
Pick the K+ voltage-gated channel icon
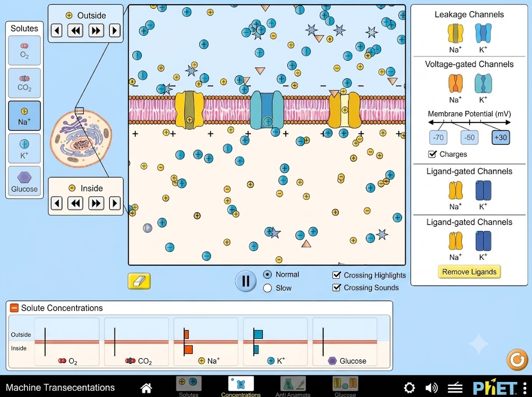click(483, 84)
